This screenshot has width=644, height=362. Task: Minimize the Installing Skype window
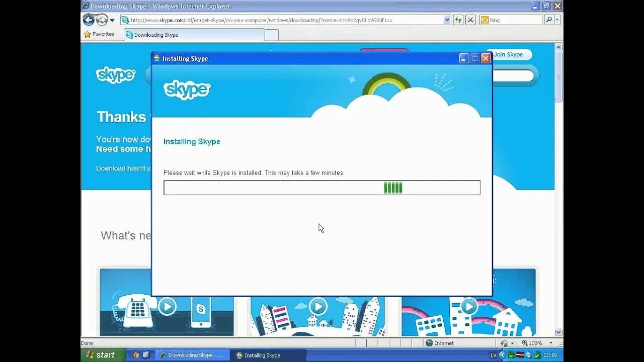tap(464, 58)
